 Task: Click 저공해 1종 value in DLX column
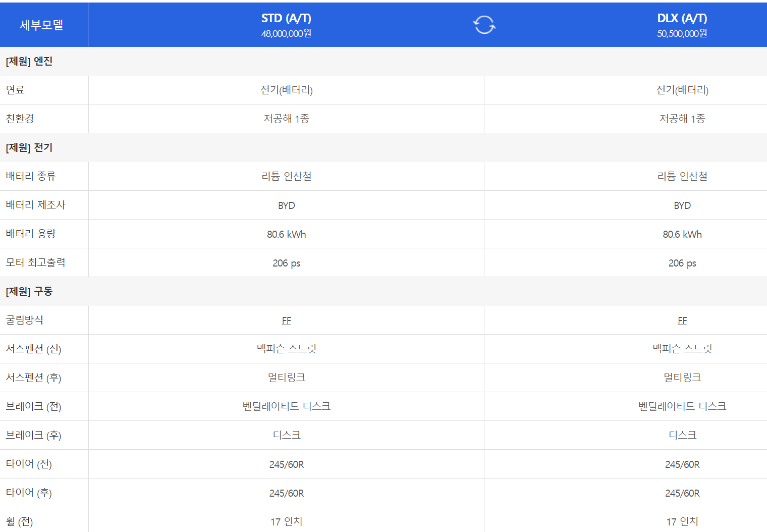(x=682, y=119)
